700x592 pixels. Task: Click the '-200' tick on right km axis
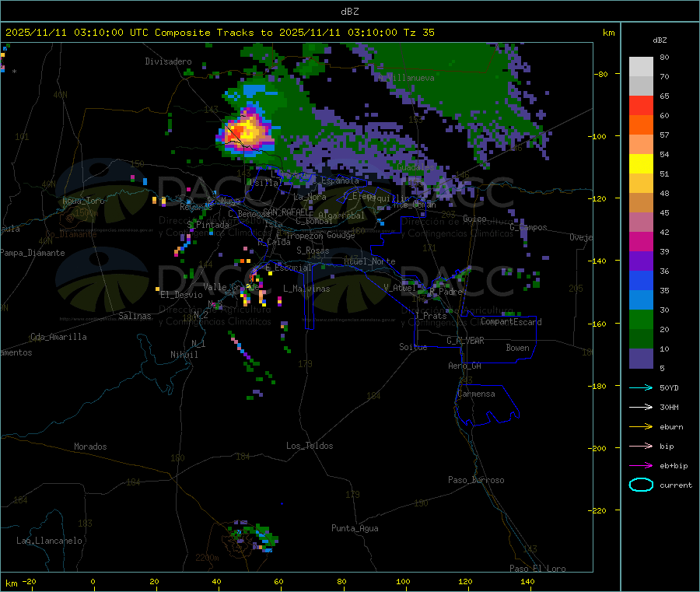599,448
